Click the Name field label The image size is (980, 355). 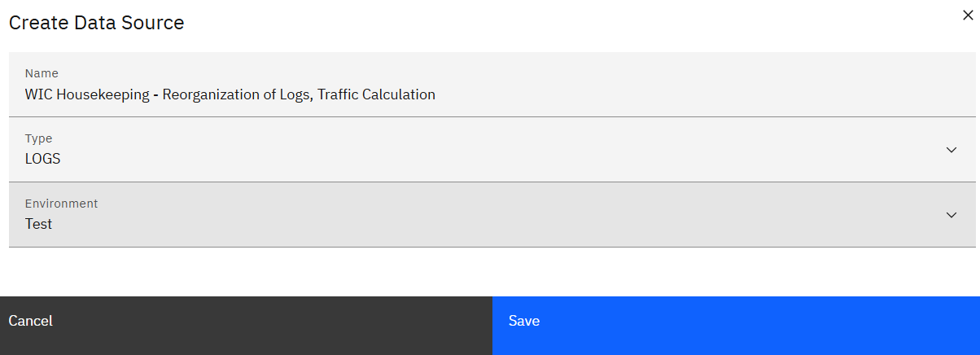tap(42, 73)
